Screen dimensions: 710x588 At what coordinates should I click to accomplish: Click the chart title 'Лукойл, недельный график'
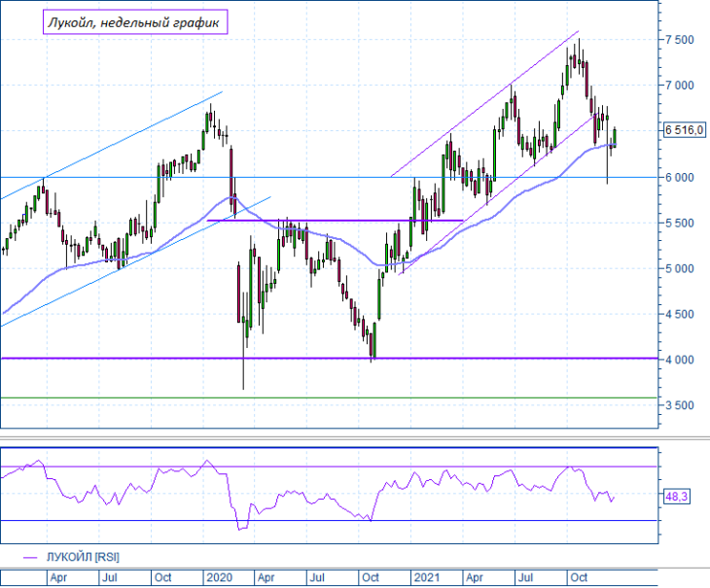[x=135, y=22]
